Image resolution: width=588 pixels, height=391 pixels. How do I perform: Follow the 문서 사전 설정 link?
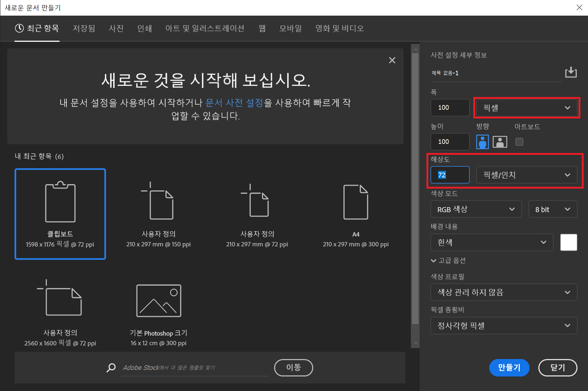[234, 103]
